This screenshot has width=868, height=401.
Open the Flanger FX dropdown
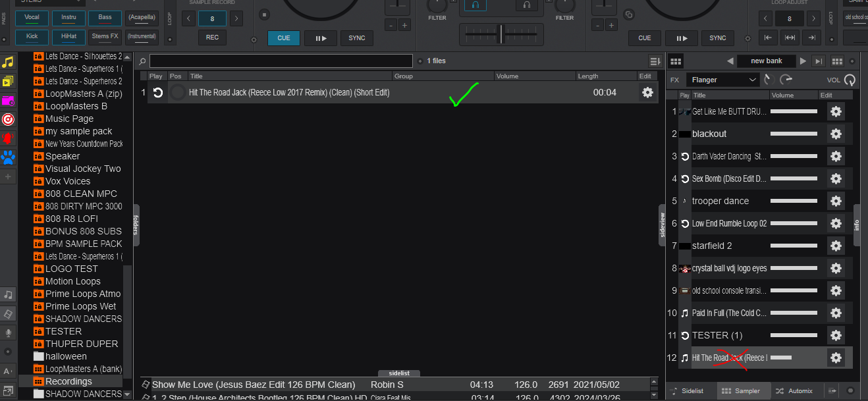click(x=722, y=79)
